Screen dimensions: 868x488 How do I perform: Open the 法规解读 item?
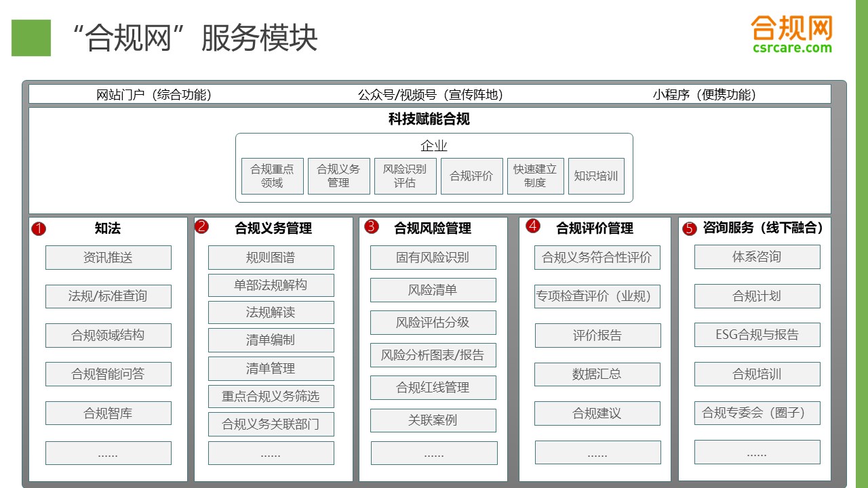pyautogui.click(x=271, y=312)
